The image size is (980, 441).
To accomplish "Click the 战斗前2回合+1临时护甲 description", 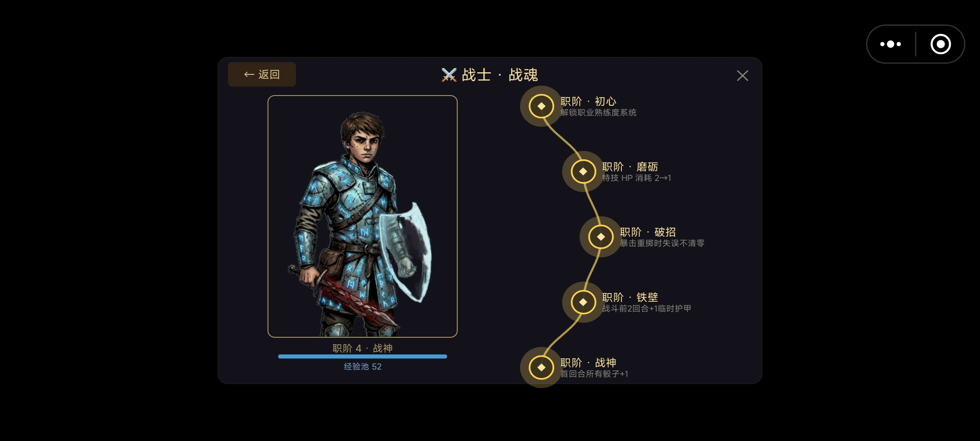I will point(646,309).
